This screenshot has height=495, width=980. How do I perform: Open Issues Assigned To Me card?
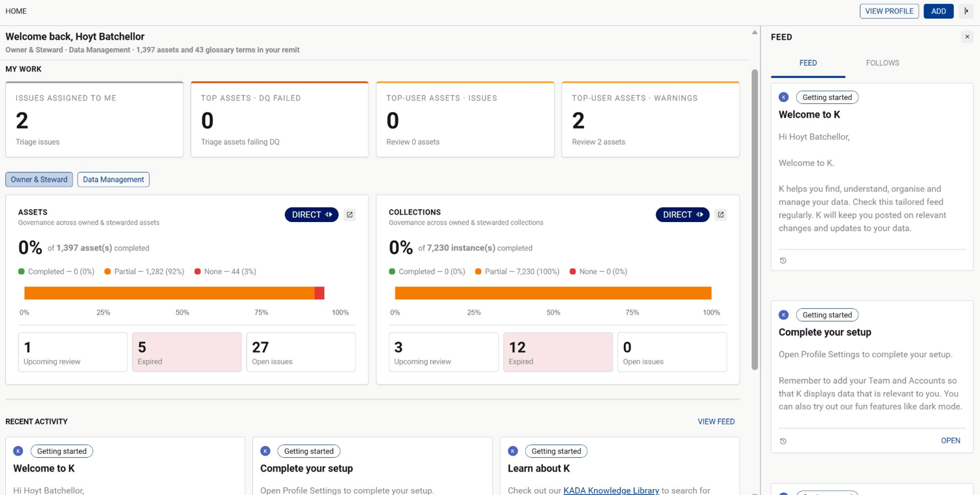tap(95, 120)
